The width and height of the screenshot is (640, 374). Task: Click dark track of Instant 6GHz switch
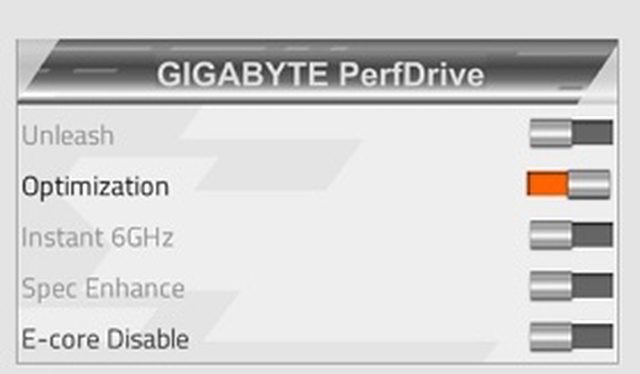[593, 235]
